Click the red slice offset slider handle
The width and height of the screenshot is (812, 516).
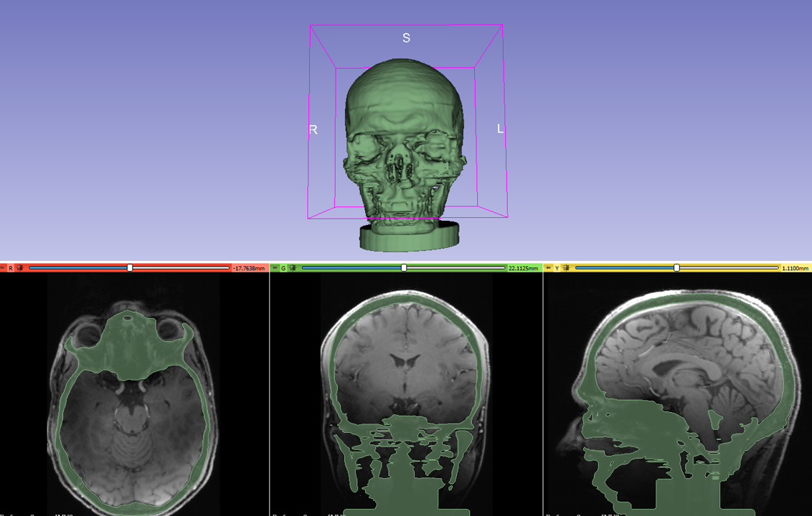(x=130, y=268)
